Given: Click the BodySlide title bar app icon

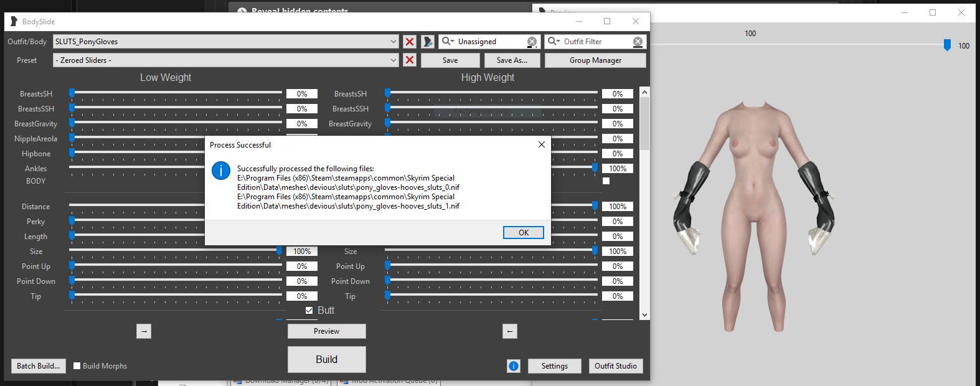Looking at the screenshot, I should (14, 21).
